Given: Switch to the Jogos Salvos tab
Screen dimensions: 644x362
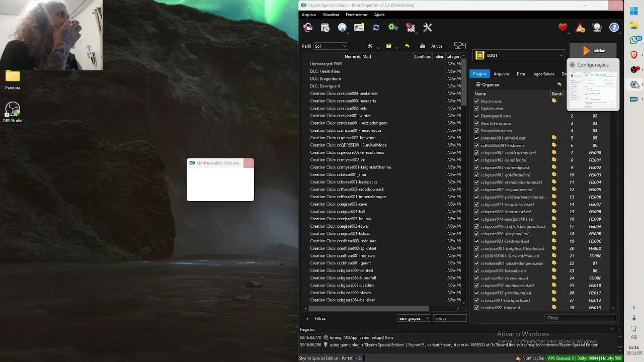Looking at the screenshot, I should coord(543,74).
